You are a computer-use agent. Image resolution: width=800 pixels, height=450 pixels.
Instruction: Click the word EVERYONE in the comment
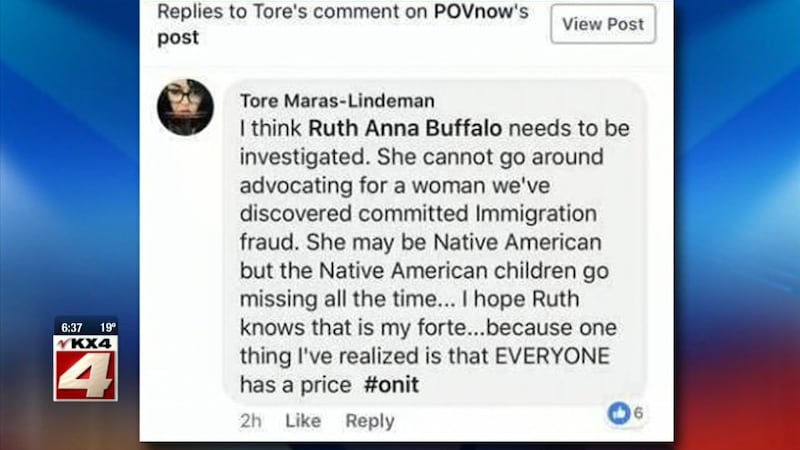(553, 356)
